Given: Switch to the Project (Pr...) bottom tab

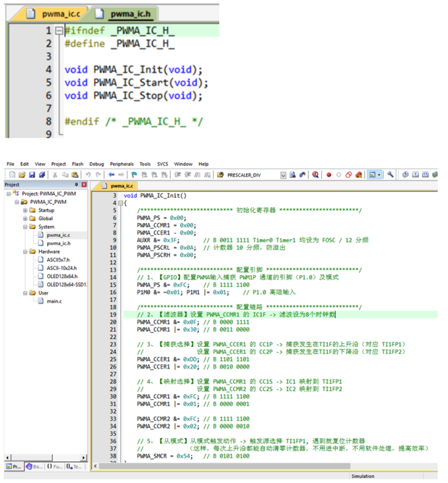Looking at the screenshot, I should pyautogui.click(x=14, y=466).
